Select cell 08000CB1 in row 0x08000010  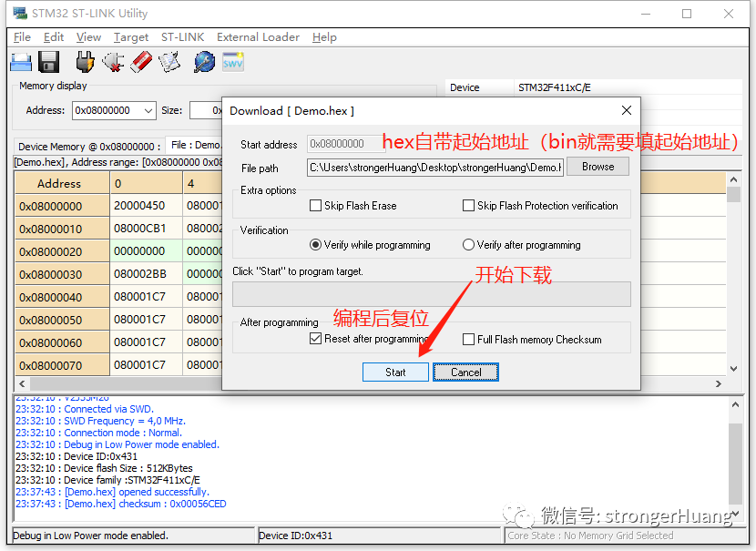click(x=147, y=229)
